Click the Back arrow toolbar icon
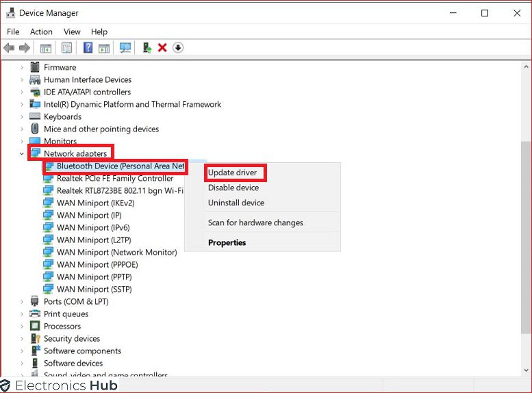 pyautogui.click(x=9, y=48)
